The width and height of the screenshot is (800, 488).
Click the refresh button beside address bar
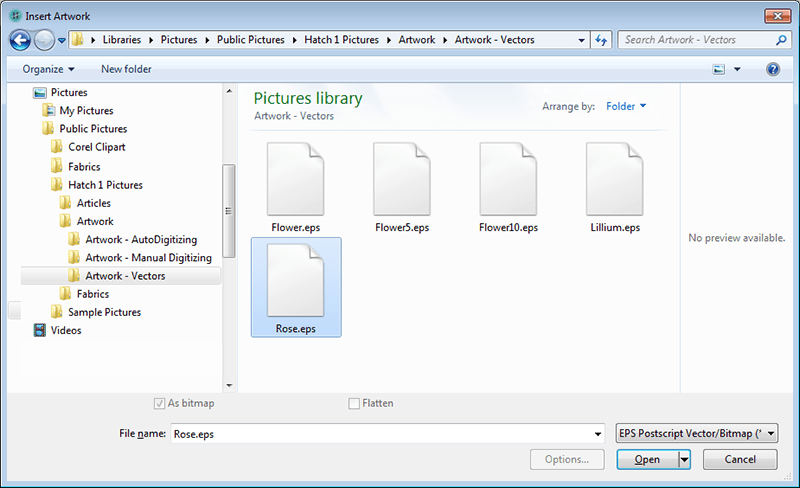coord(601,40)
